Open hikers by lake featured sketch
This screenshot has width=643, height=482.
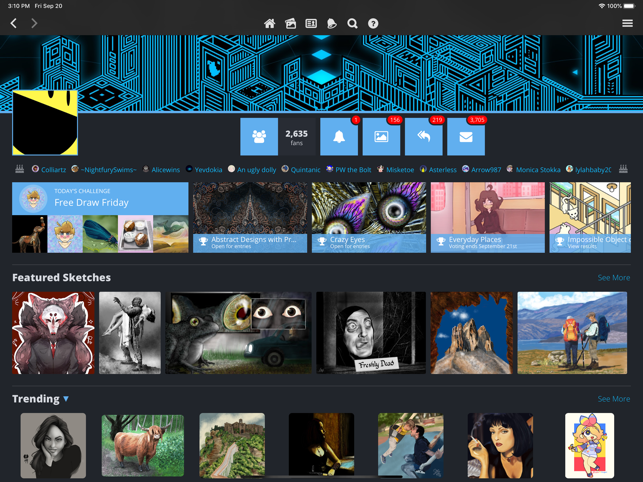[572, 333]
